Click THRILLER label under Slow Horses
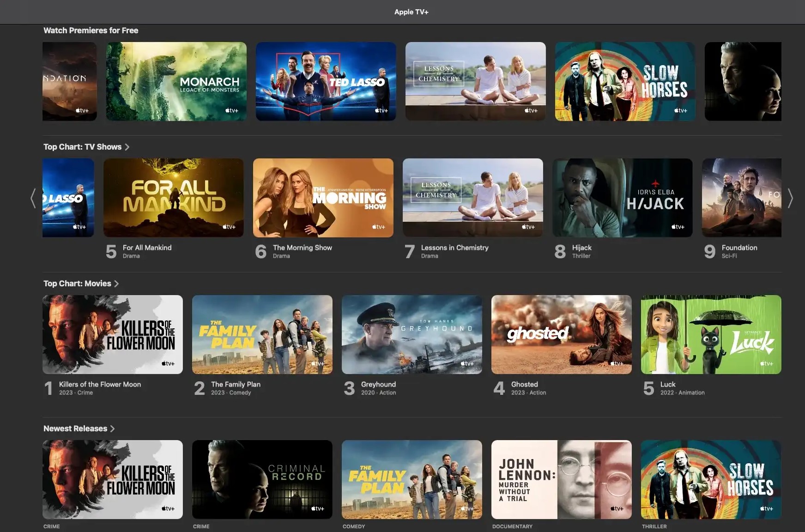 (x=654, y=526)
